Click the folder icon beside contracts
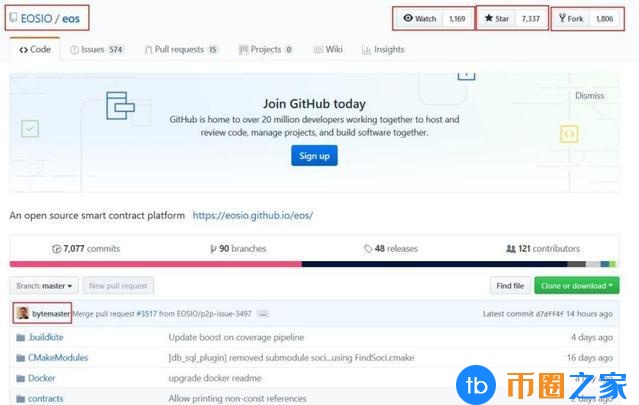This screenshot has height=405, width=639. point(21,399)
